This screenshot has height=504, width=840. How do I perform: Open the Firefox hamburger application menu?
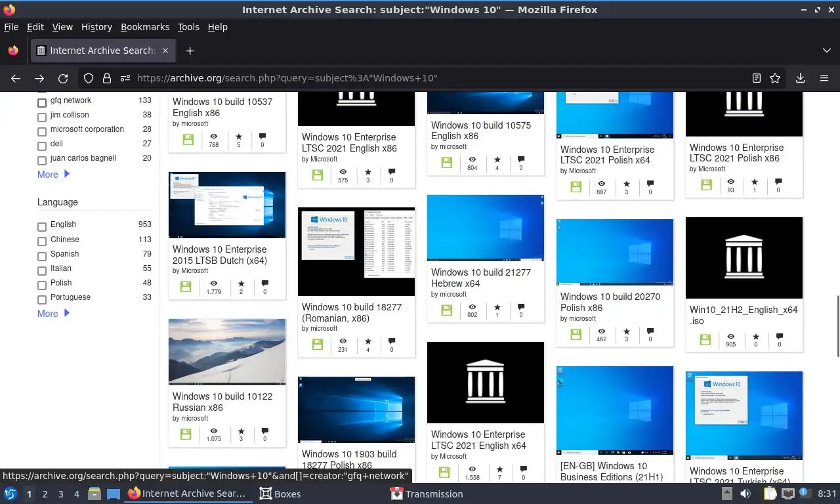pyautogui.click(x=824, y=78)
